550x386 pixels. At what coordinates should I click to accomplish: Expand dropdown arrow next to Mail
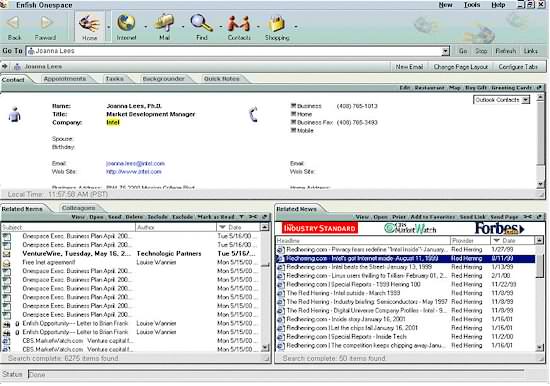(x=183, y=27)
